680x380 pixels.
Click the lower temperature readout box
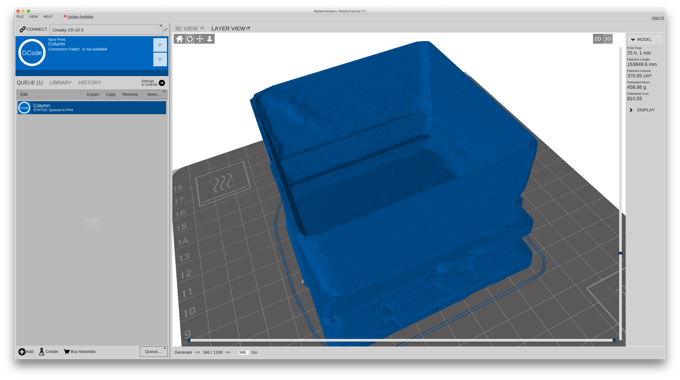160,59
